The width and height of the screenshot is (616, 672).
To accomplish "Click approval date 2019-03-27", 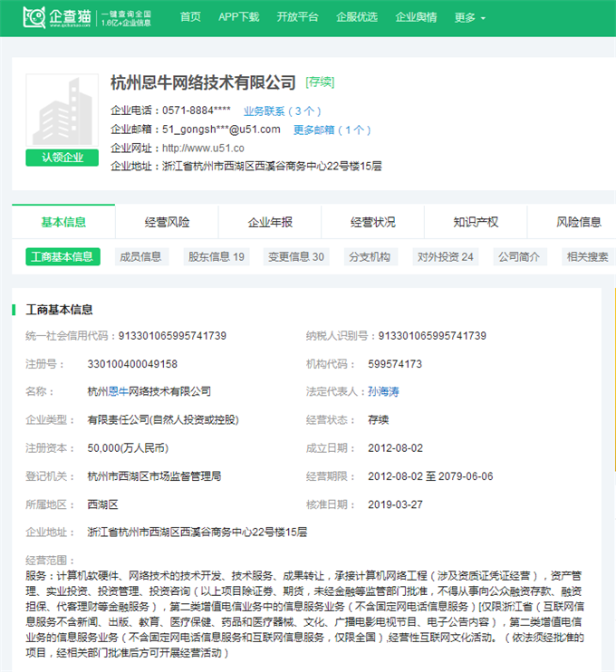I will click(395, 504).
